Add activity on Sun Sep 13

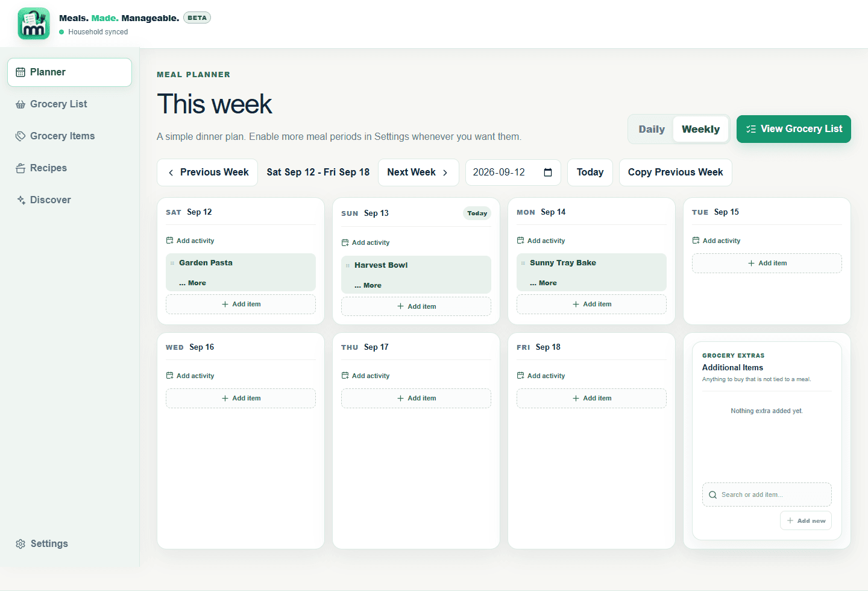(365, 242)
